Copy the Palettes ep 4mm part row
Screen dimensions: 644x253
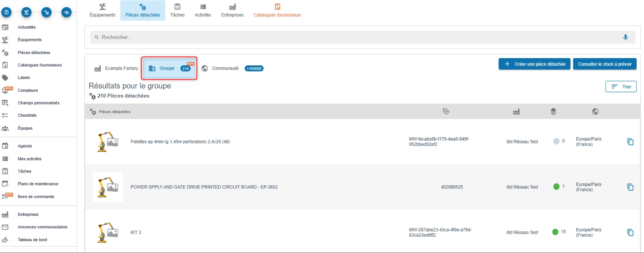(x=630, y=142)
